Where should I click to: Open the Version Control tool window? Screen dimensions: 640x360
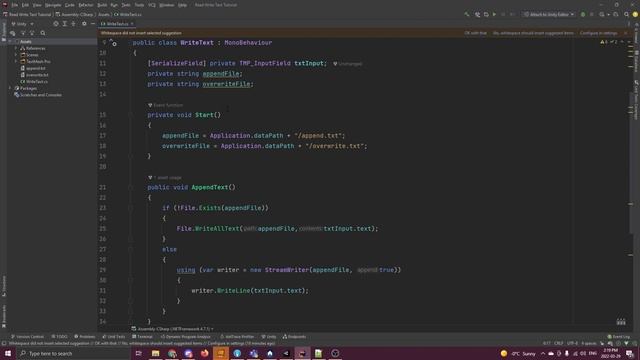coord(27,337)
